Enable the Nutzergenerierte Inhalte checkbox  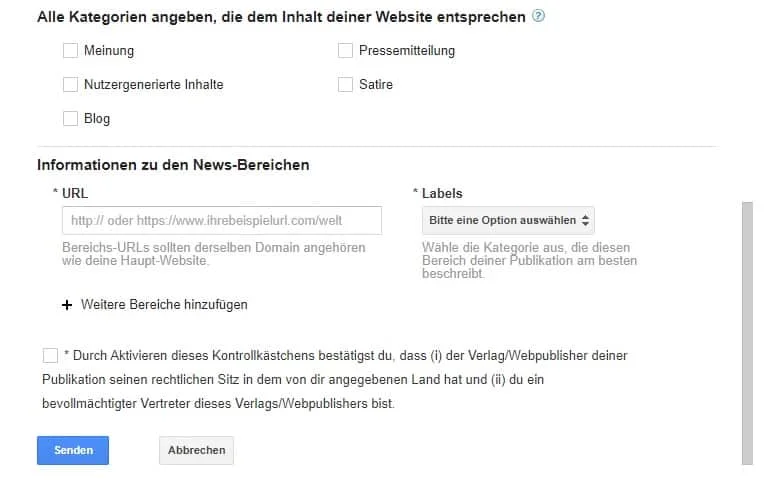70,84
